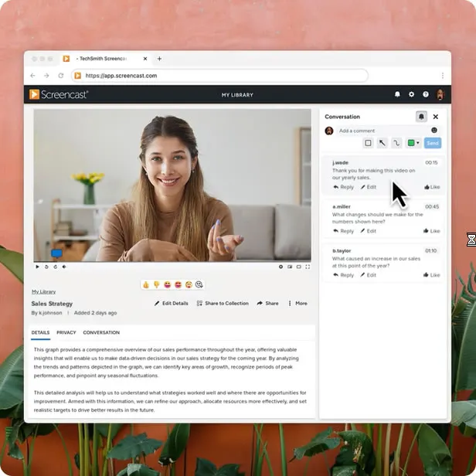Image resolution: width=476 pixels, height=476 pixels.
Task: Select the TechSmith Screencast browser tab
Action: coord(105,59)
